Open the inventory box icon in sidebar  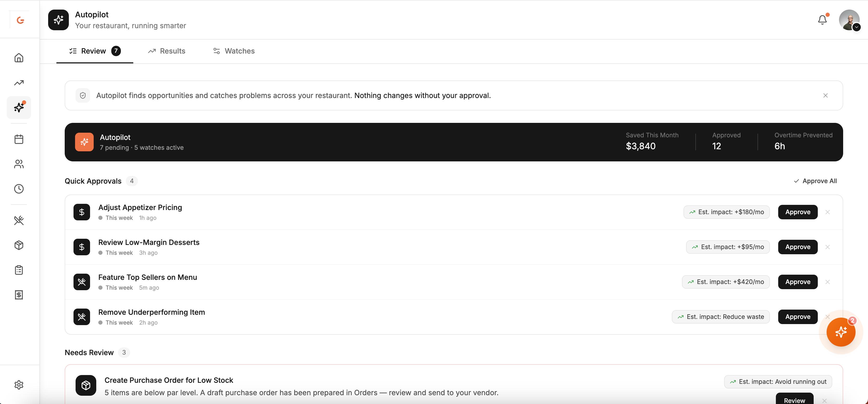pos(19,245)
